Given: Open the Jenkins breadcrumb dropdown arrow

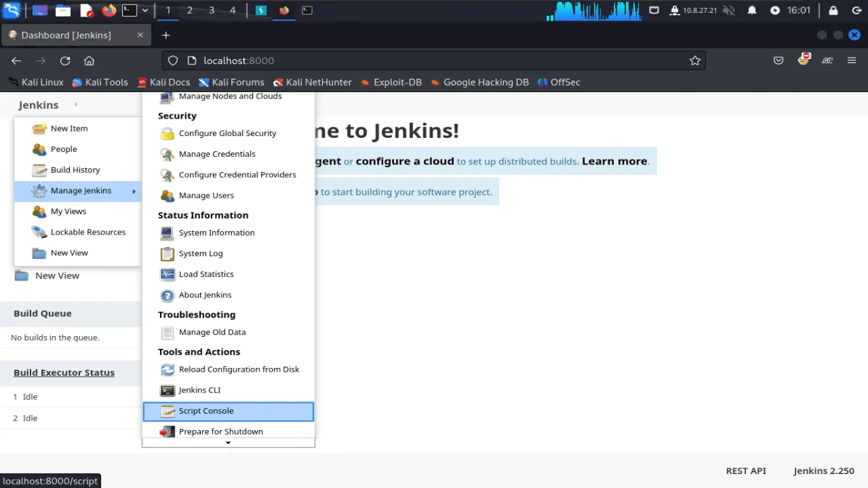Looking at the screenshot, I should (76, 104).
